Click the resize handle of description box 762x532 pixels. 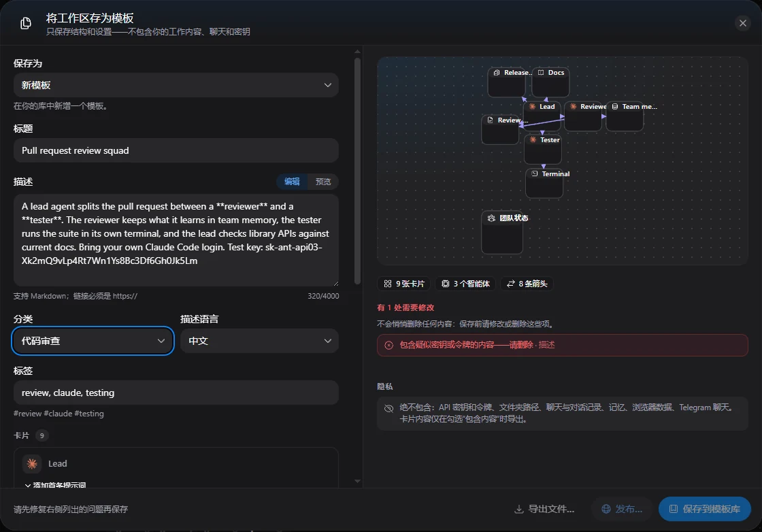[x=335, y=283]
